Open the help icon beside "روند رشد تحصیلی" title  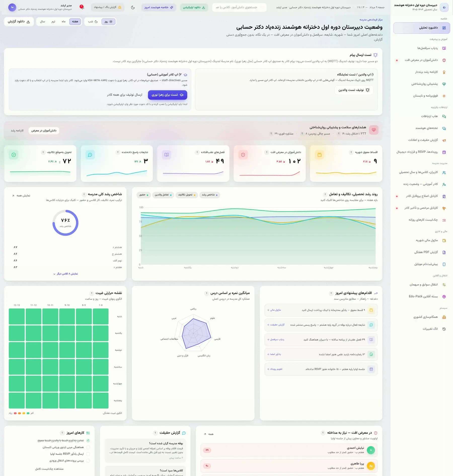325,194
